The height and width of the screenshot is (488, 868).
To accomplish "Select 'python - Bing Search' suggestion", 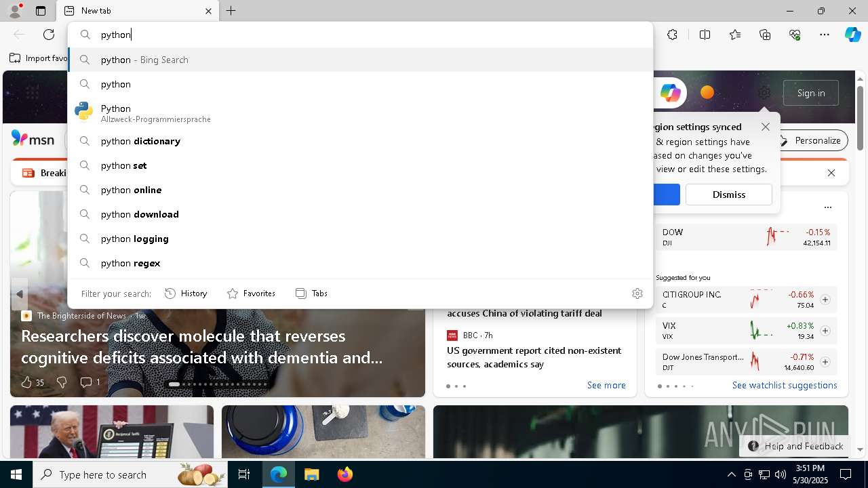I will click(360, 60).
